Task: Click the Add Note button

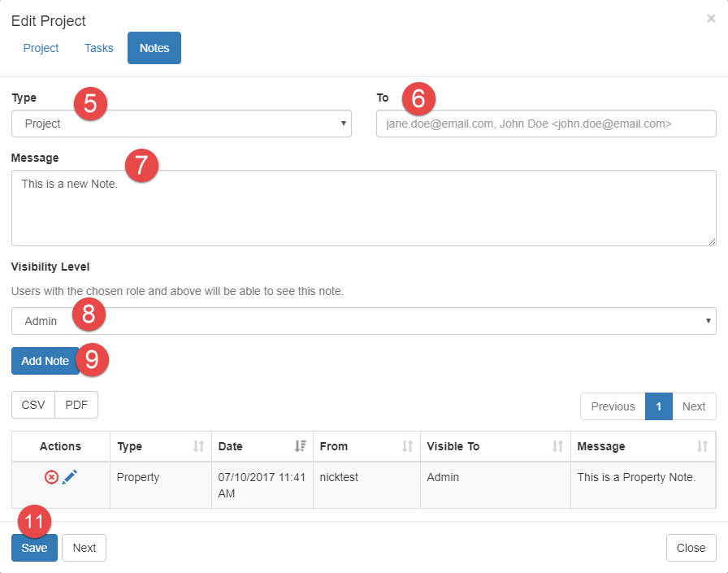Action: pyautogui.click(x=45, y=361)
